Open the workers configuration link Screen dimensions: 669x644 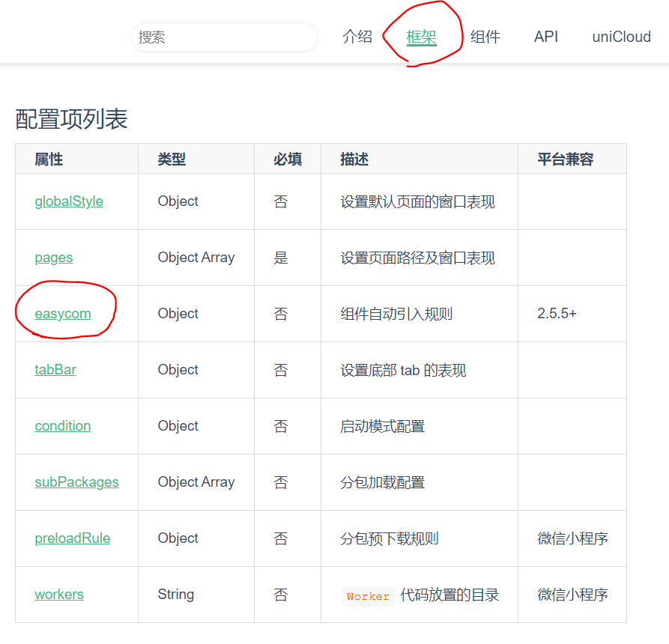[x=58, y=594]
